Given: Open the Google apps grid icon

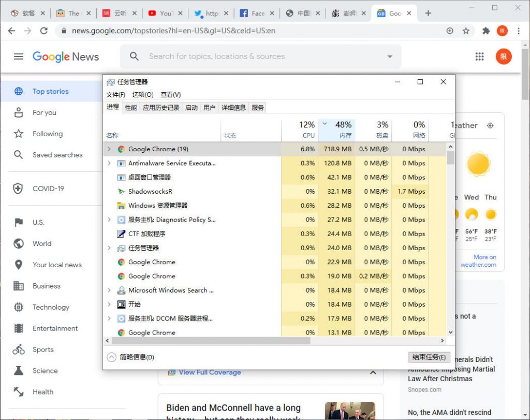Looking at the screenshot, I should [x=479, y=56].
